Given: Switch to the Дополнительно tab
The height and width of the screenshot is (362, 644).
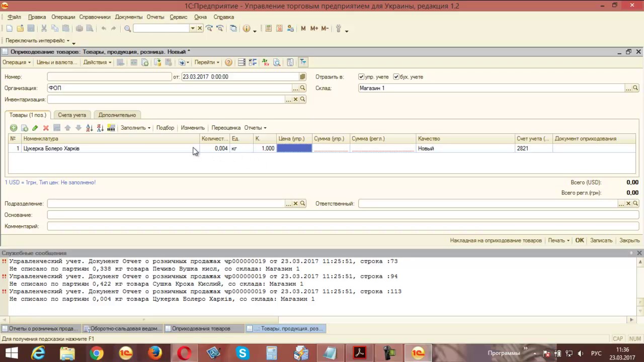Looking at the screenshot, I should [x=117, y=115].
